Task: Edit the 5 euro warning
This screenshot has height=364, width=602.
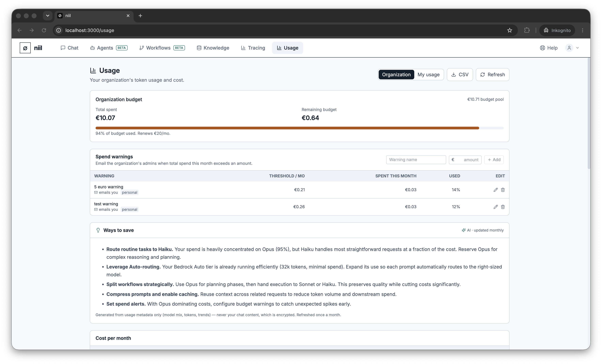Action: [496, 190]
